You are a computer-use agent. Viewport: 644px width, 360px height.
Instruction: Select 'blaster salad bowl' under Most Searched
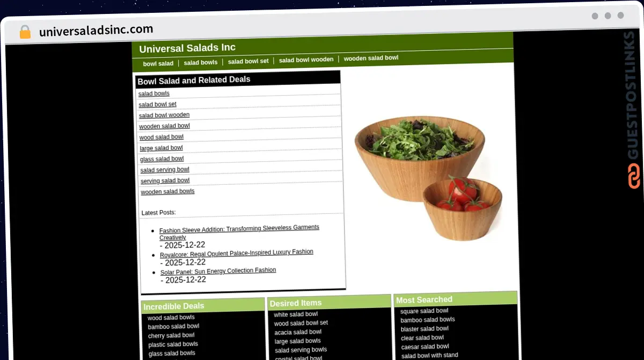click(425, 329)
